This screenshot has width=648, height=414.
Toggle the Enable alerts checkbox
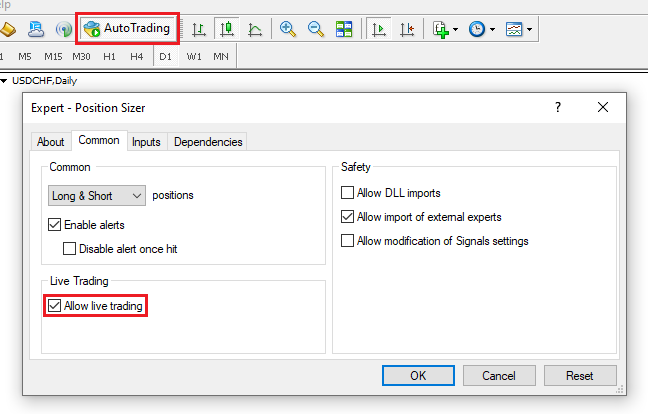[55, 225]
